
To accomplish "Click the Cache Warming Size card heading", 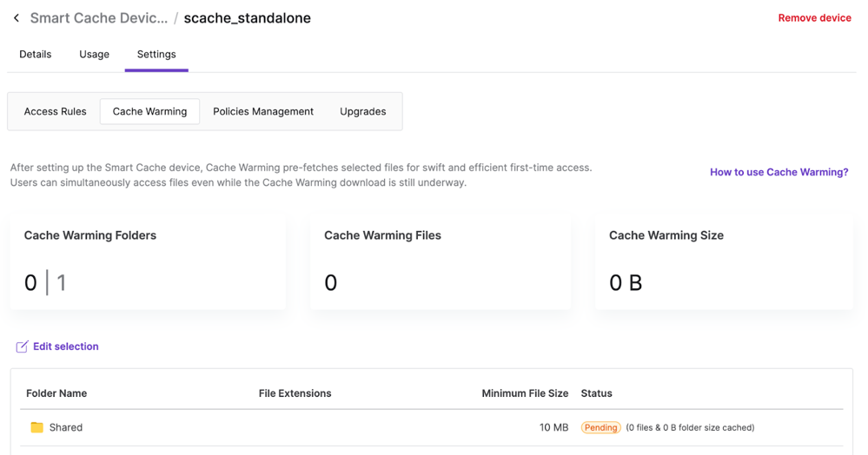I will coord(666,235).
